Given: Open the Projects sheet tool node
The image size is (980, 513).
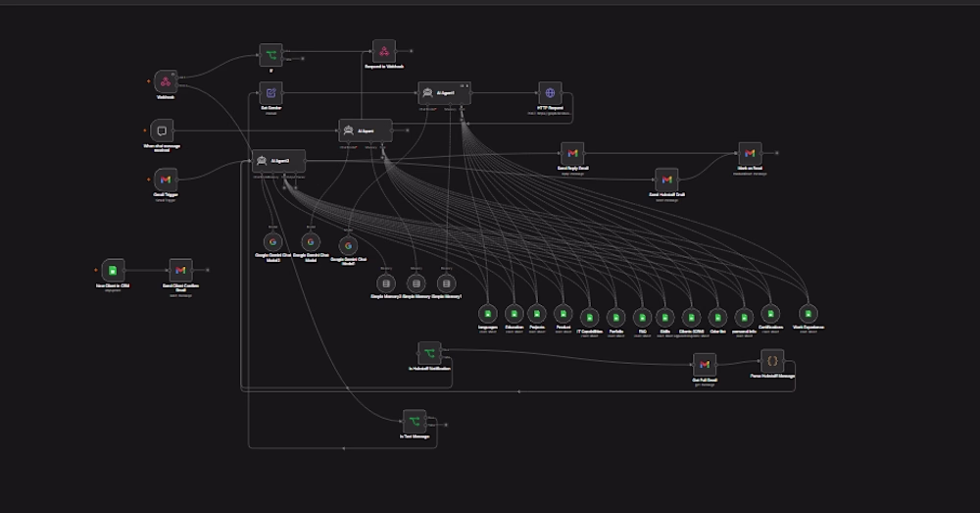Looking at the screenshot, I should (x=537, y=314).
